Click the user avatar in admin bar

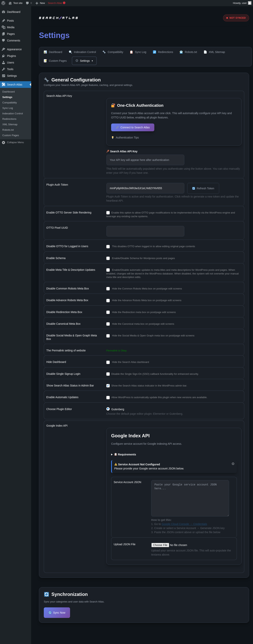point(249,3)
